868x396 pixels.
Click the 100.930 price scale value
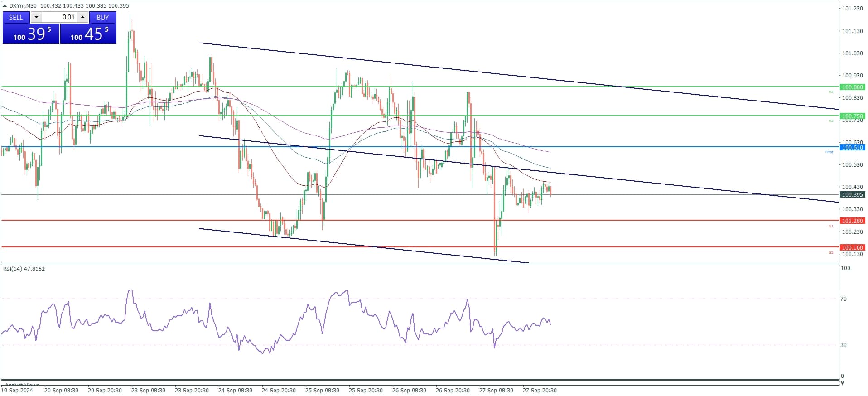(x=852, y=75)
